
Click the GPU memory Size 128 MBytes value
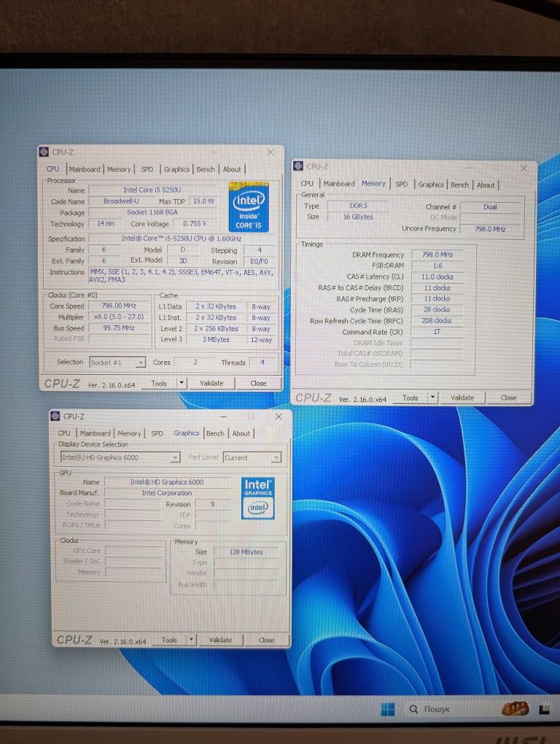coord(246,552)
